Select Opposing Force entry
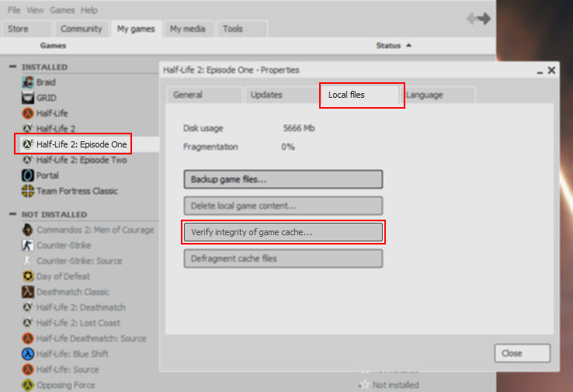Image resolution: width=573 pixels, height=392 pixels. click(65, 385)
